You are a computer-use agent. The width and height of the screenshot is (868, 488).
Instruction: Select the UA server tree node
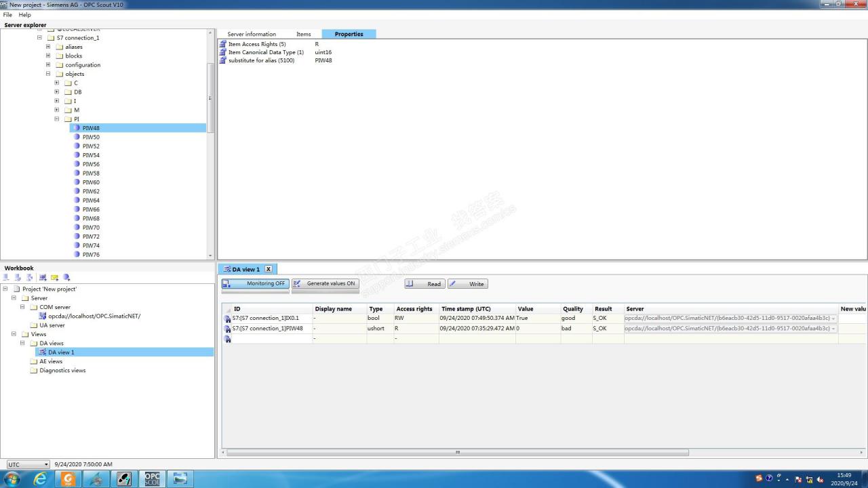tap(52, 325)
